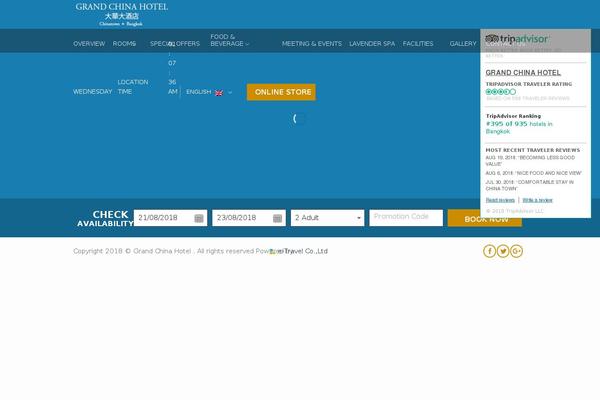Open the Facebook social icon
This screenshot has height=400, width=600.
pyautogui.click(x=489, y=251)
